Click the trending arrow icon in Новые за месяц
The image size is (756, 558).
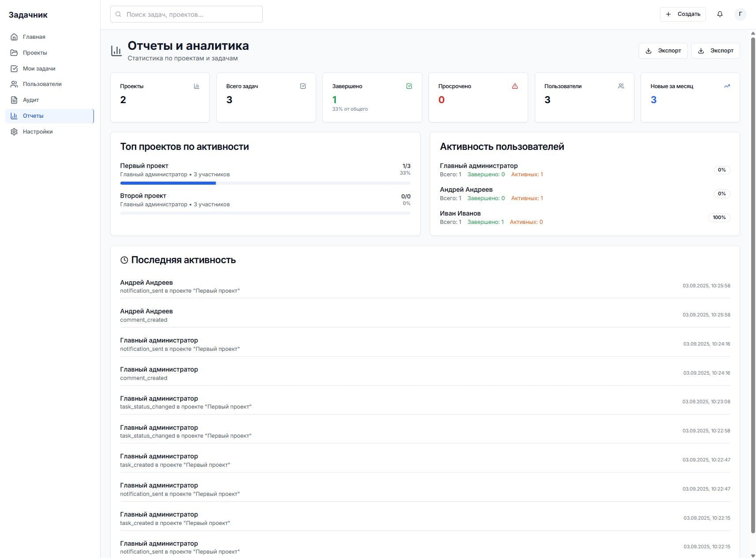pyautogui.click(x=726, y=86)
